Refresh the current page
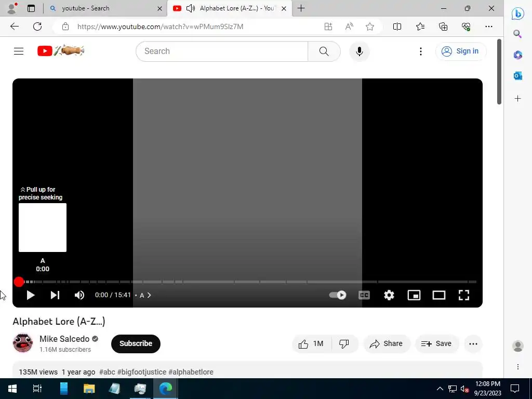Screen dimensions: 532x399 (37, 26)
